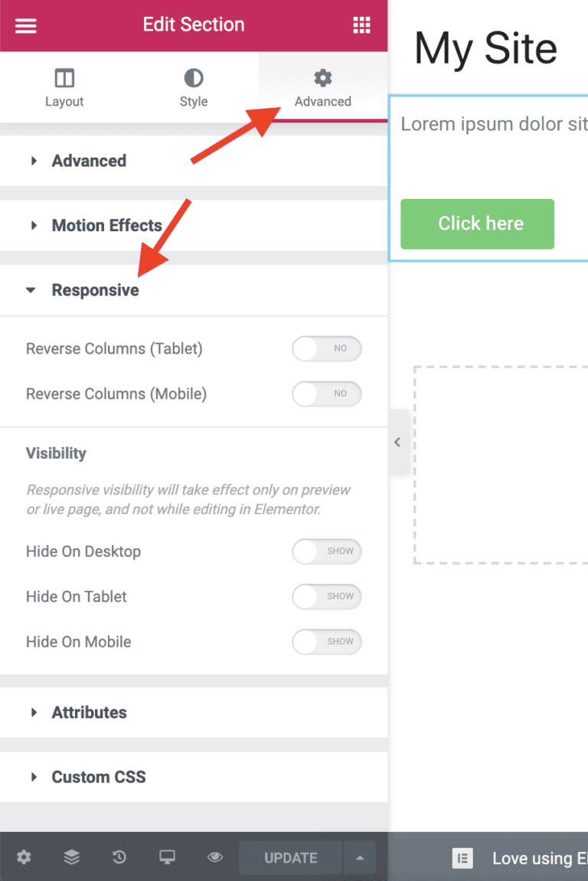This screenshot has height=881, width=588.
Task: Click the settings gear in bottom bar
Action: click(24, 857)
